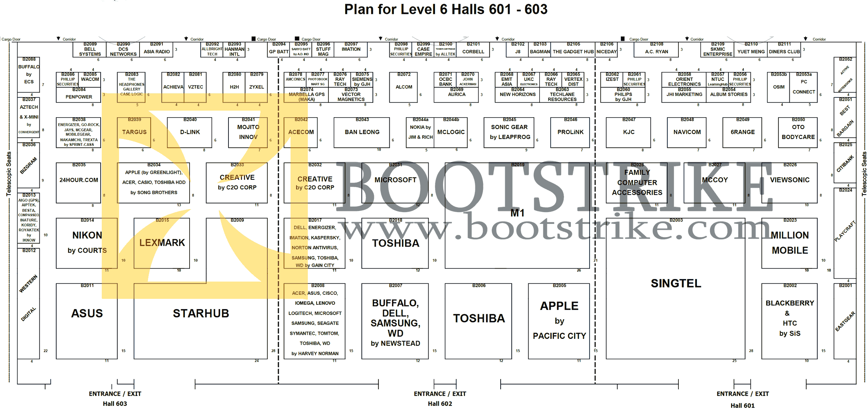Viewport: 868px width, 415px height.
Task: Select the CORBELL booth B2101
Action: coord(473,50)
